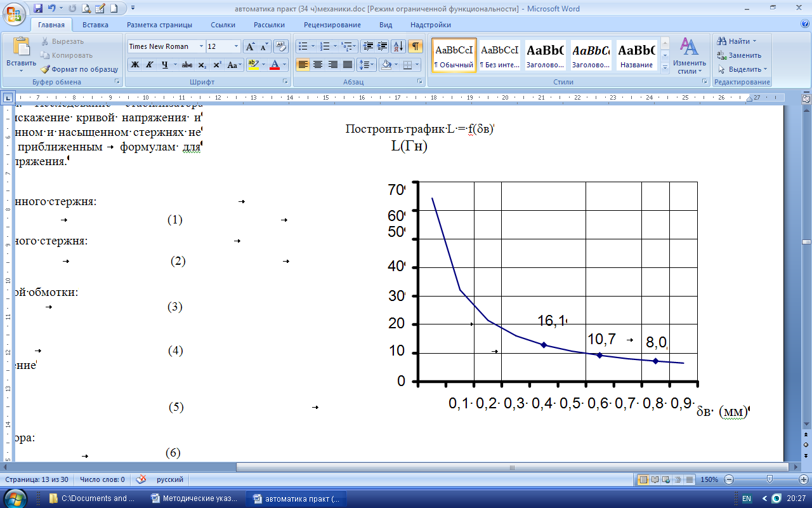
Task: Justify the paragraph text
Action: (x=347, y=65)
